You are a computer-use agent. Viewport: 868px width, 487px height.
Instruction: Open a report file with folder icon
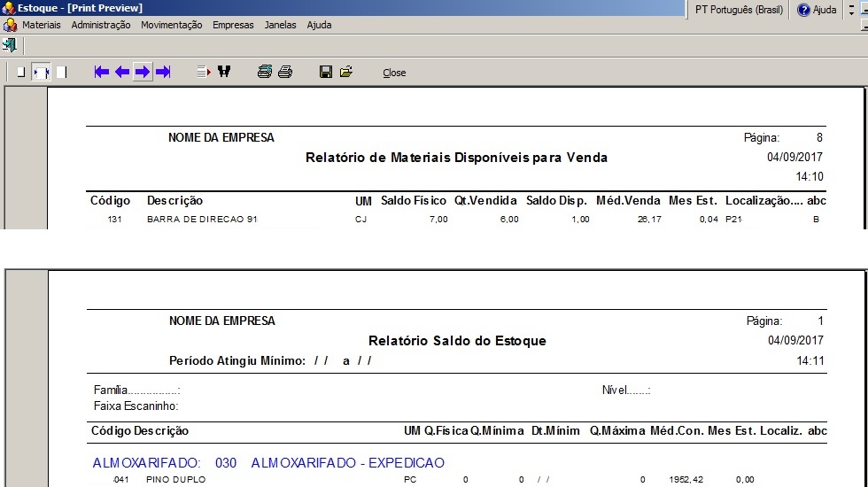346,72
